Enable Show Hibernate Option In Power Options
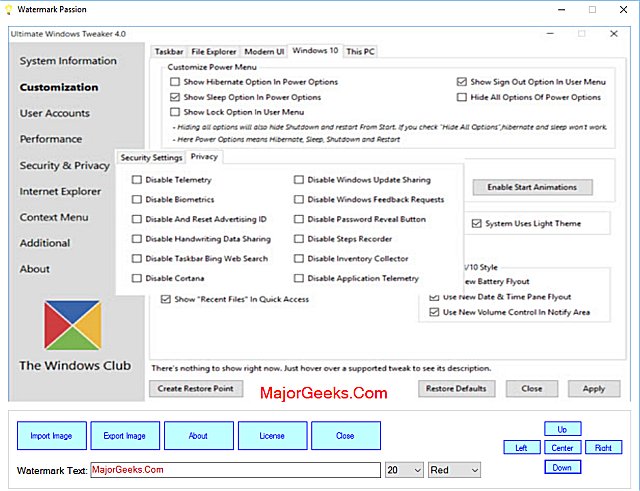Viewport: 640px width, 491px height. tap(175, 82)
